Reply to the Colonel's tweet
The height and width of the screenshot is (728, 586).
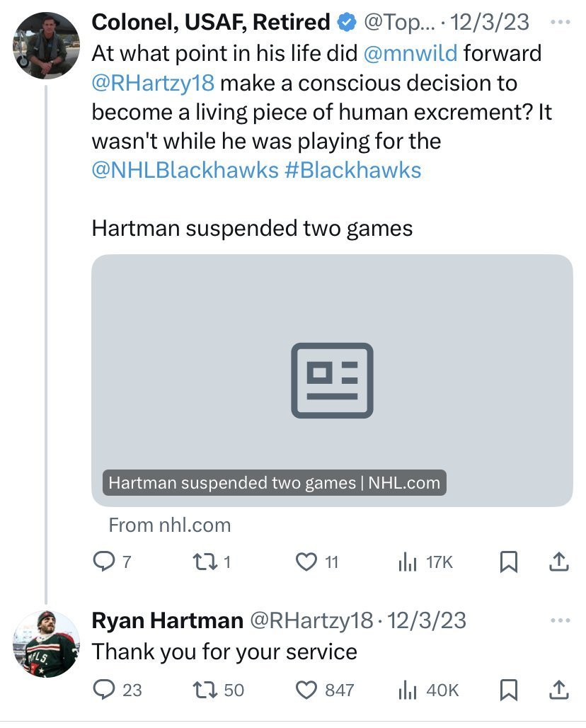103,562
